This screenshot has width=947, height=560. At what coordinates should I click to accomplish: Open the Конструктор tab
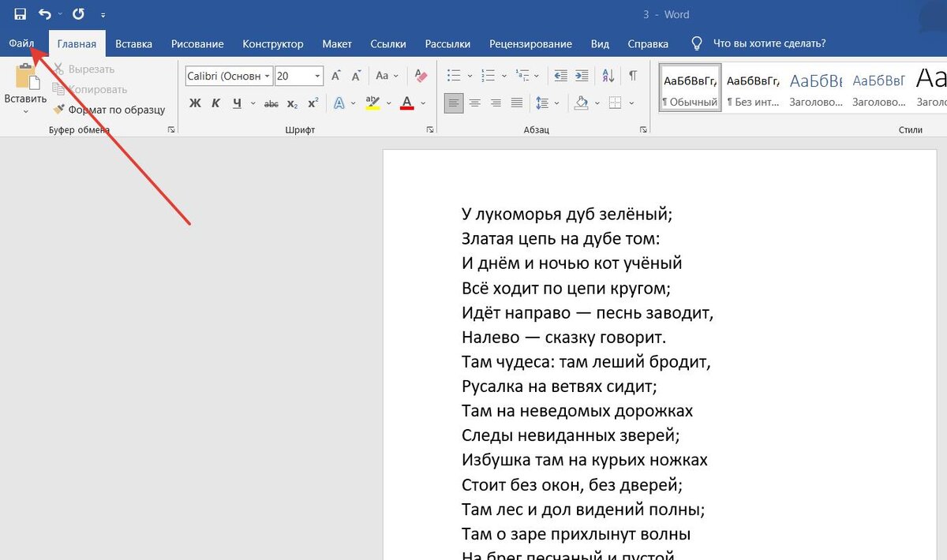click(x=272, y=44)
